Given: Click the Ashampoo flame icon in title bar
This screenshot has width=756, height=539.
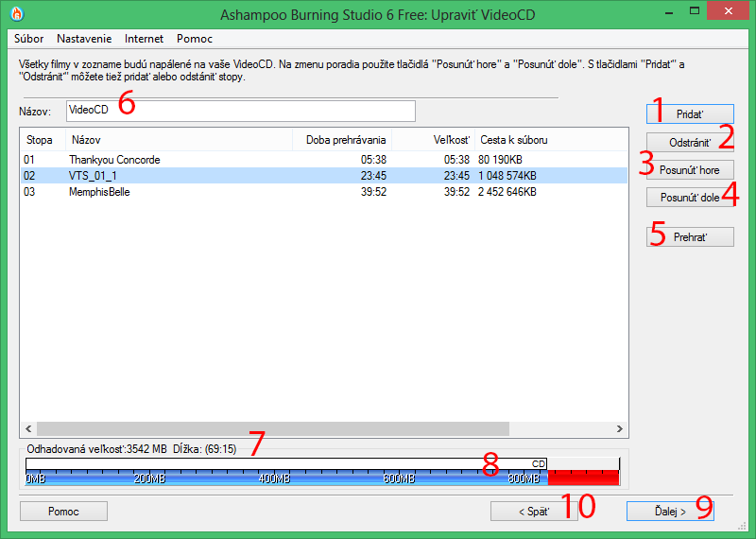Looking at the screenshot, I should pyautogui.click(x=17, y=14).
